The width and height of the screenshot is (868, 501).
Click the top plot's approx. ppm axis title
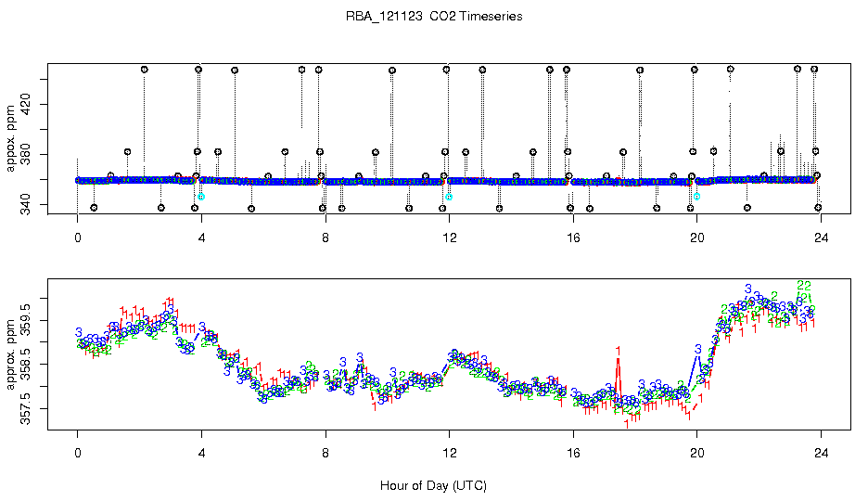pos(10,138)
